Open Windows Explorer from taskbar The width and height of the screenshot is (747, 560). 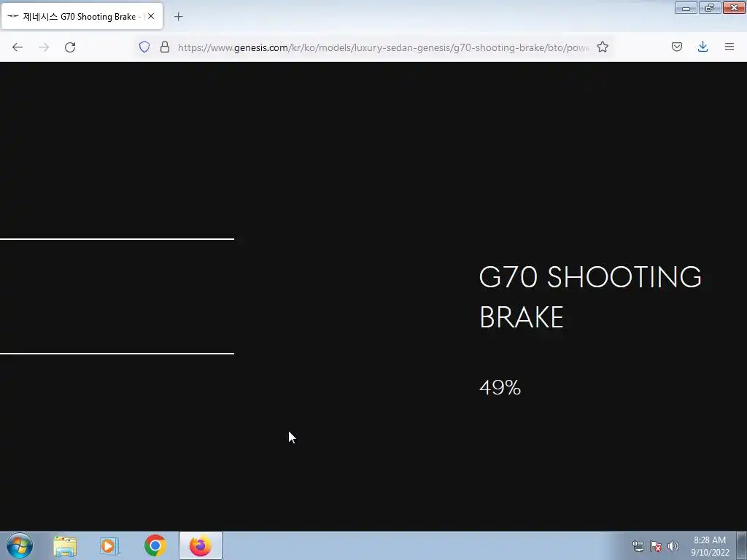[65, 545]
